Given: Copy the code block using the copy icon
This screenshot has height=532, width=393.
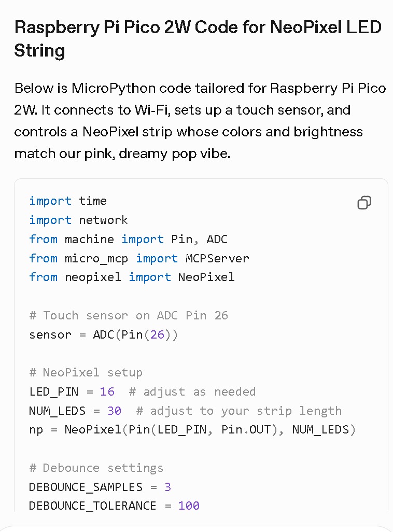Looking at the screenshot, I should tap(364, 203).
